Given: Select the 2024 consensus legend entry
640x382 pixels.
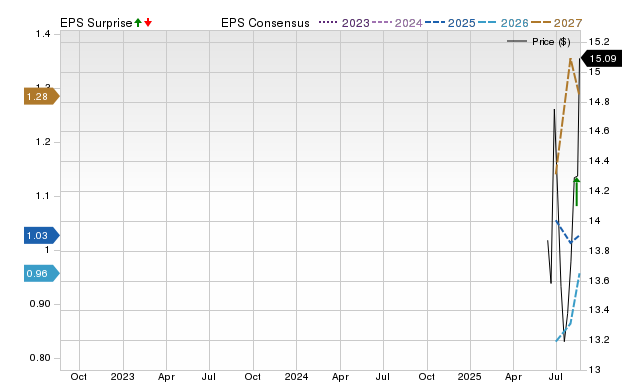Looking at the screenshot, I should [397, 23].
